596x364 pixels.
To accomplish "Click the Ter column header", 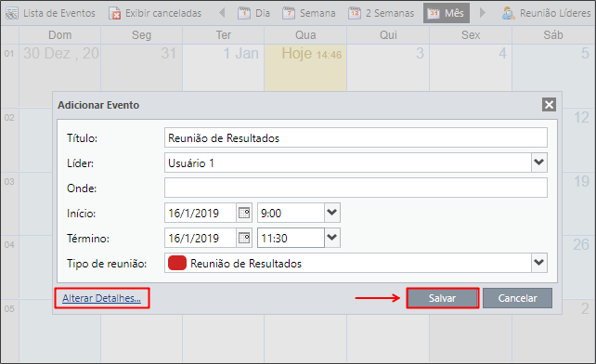I will coord(223,35).
